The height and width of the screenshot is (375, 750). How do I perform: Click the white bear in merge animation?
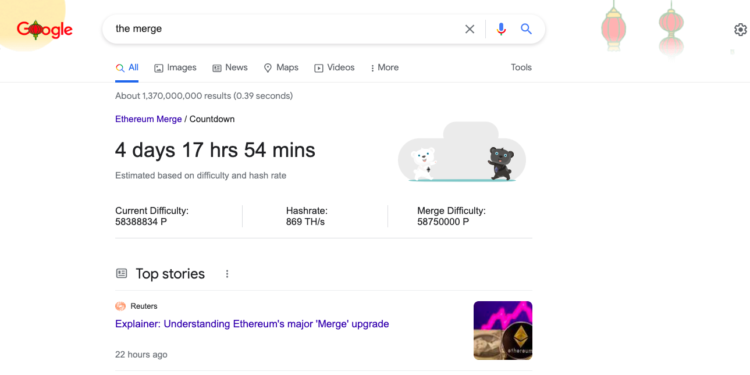click(424, 164)
